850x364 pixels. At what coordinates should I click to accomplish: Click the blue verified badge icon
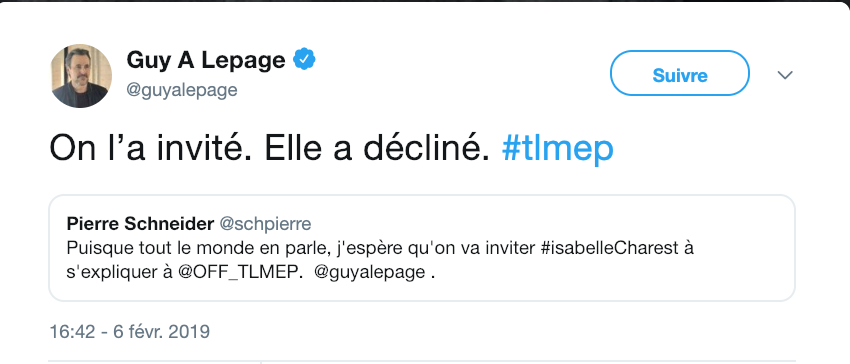(x=305, y=60)
